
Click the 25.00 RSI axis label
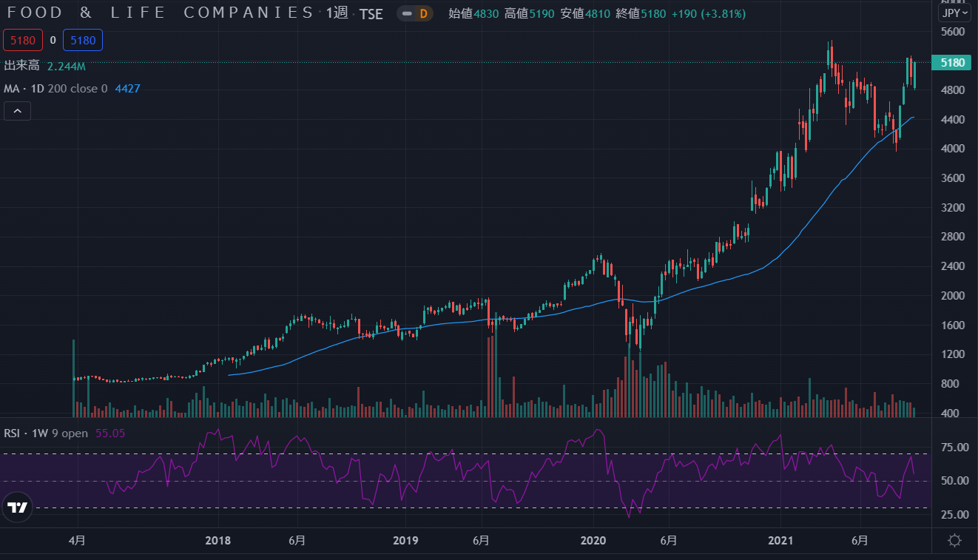point(954,515)
